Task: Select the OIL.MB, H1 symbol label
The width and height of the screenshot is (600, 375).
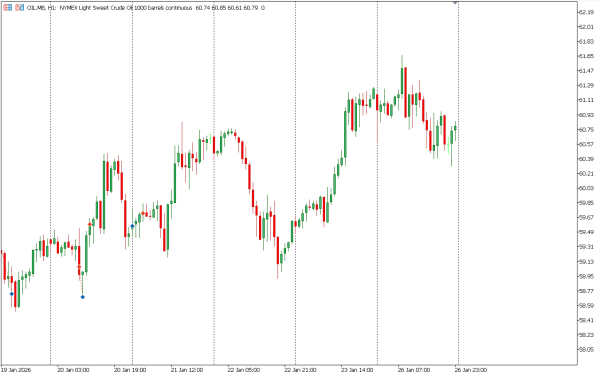Action: pyautogui.click(x=41, y=8)
